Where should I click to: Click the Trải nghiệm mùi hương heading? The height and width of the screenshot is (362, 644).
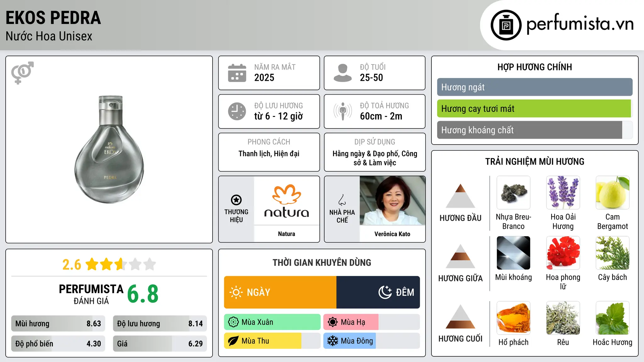tap(535, 162)
